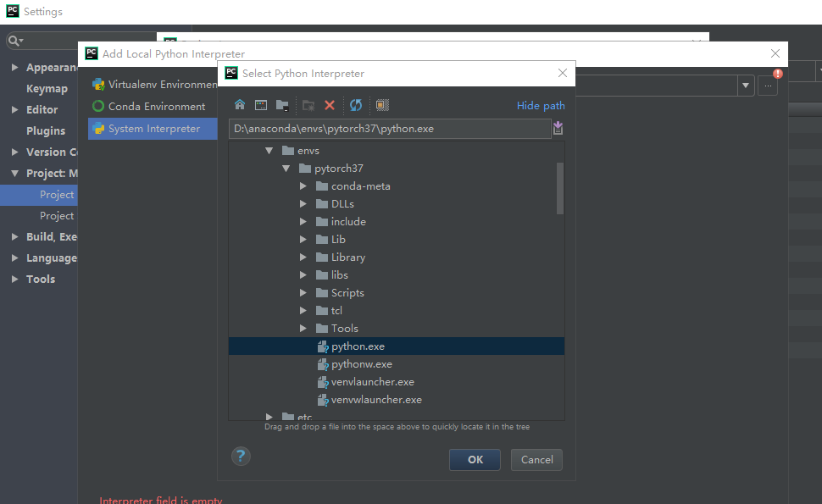
Task: Open Keymap settings page
Action: tap(47, 89)
